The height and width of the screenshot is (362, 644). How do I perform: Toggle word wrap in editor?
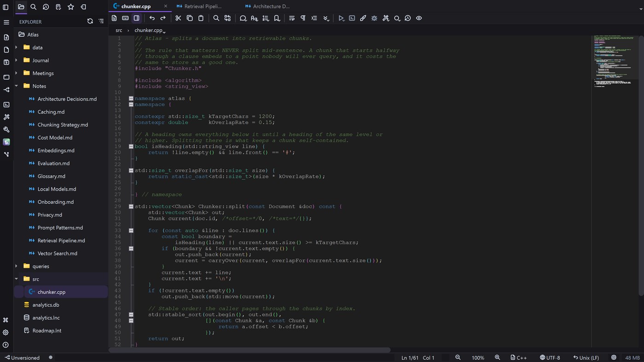292,18
